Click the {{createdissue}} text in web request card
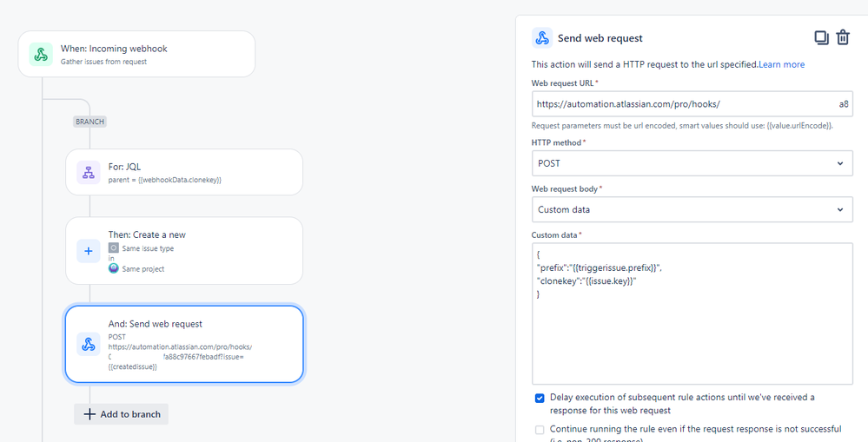868x442 pixels. click(133, 366)
